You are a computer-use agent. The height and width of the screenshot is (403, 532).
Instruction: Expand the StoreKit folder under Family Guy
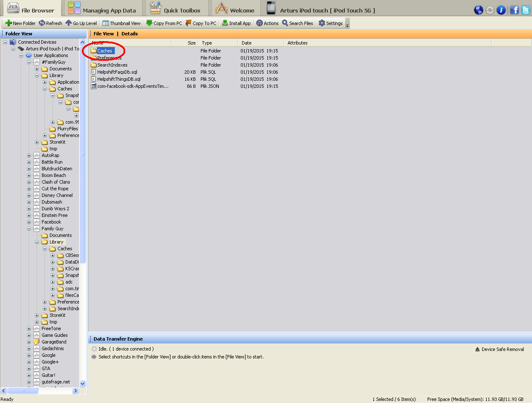pos(37,315)
